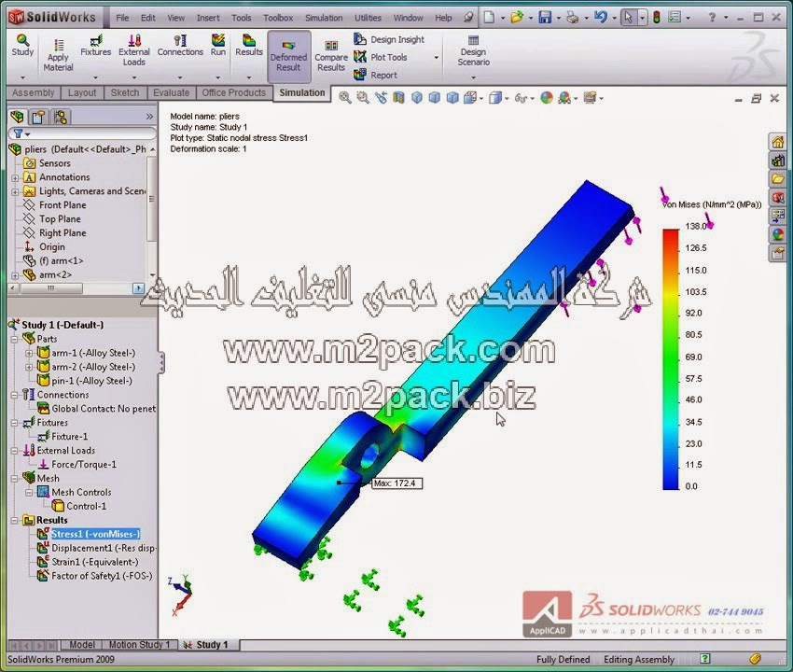Open the Results tool
Screen dimensions: 793x672
(x=249, y=45)
